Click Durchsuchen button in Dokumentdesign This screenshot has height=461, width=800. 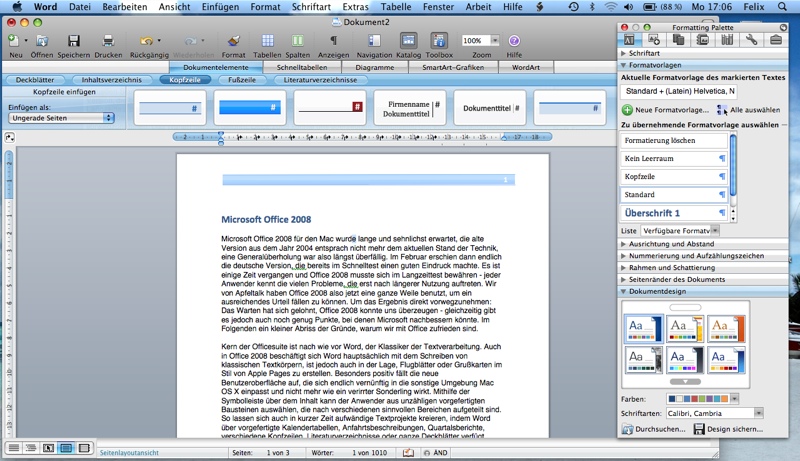(654, 429)
